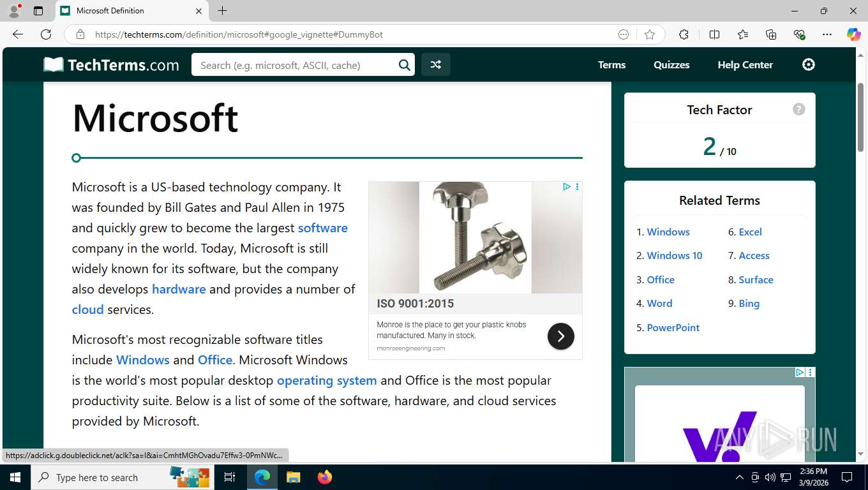868x490 pixels.
Task: Open related term Bing
Action: click(x=749, y=303)
